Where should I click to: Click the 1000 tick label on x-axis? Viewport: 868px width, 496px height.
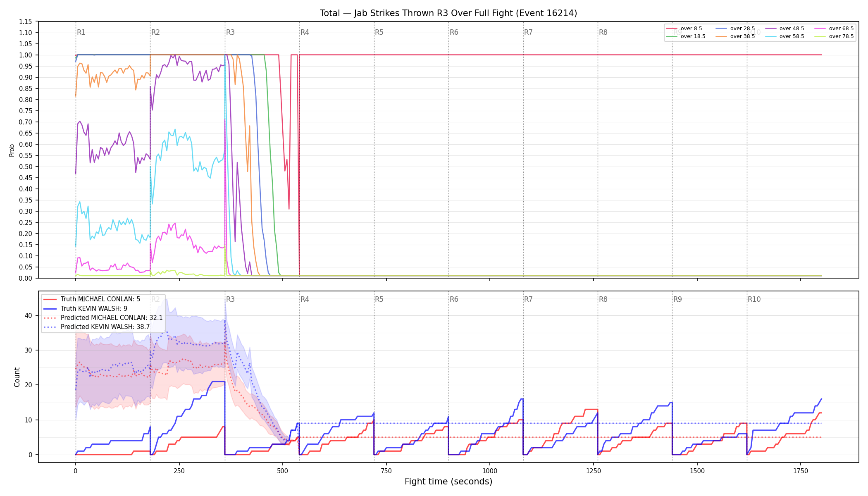[x=490, y=471]
